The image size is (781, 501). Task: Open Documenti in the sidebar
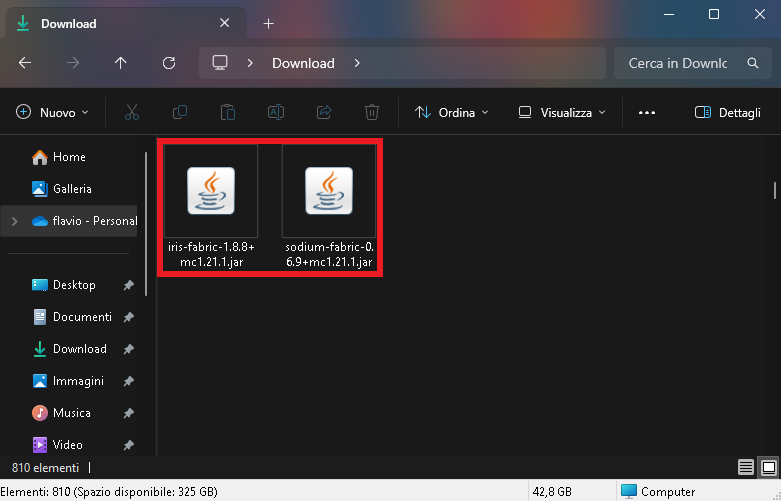pyautogui.click(x=82, y=317)
